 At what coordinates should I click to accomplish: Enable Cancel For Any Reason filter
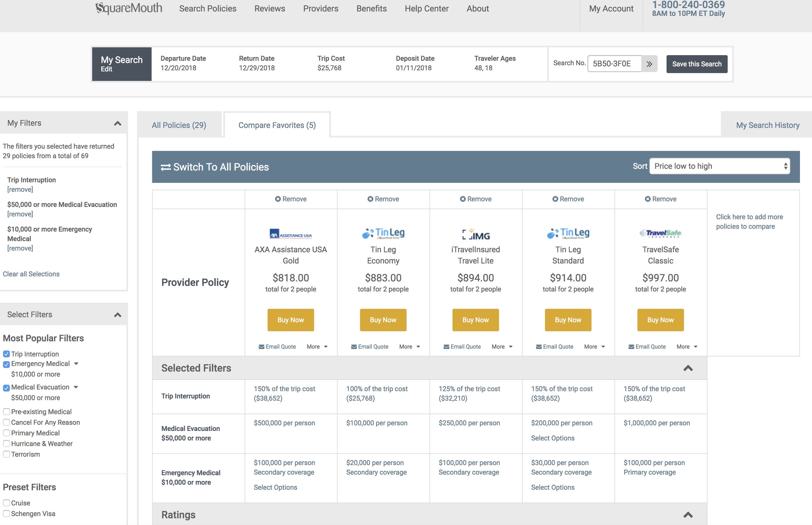tap(6, 422)
